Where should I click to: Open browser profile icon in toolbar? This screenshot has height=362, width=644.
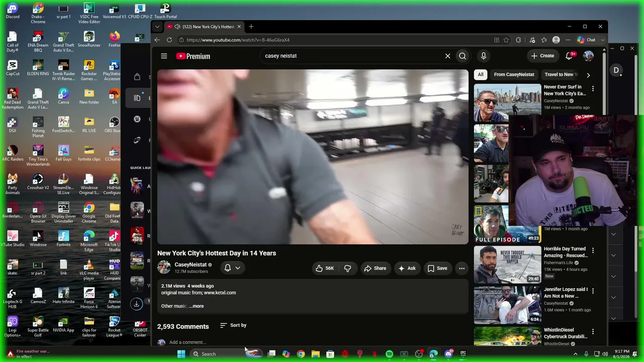point(556,40)
